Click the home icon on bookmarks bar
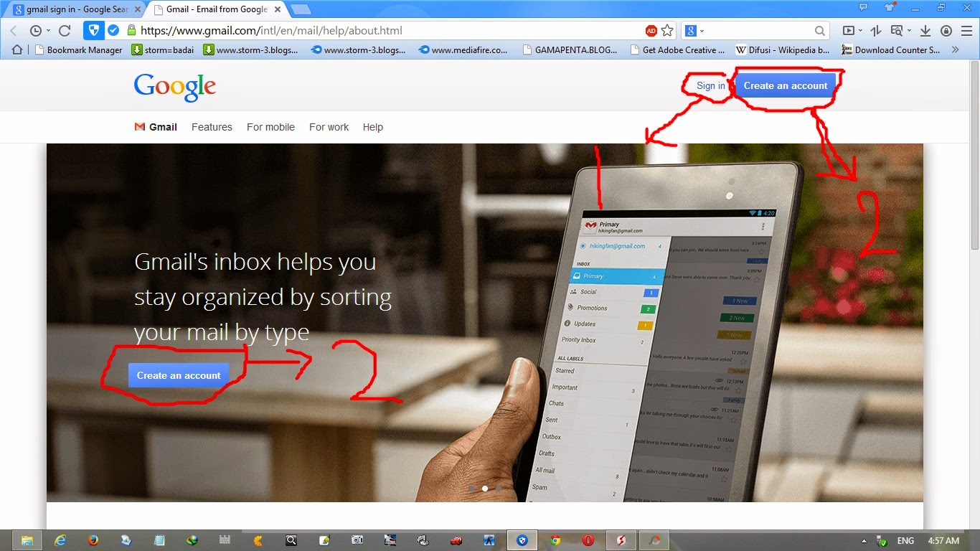Viewport: 980px width, 551px height. [18, 50]
